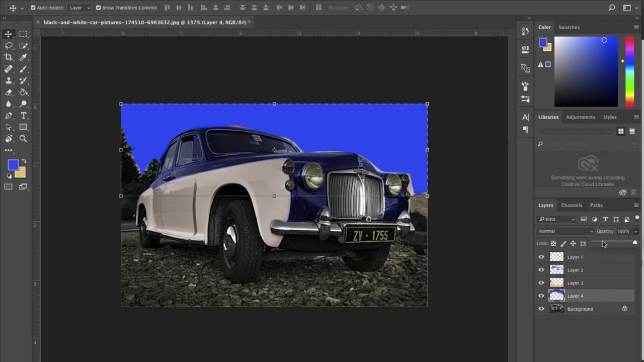This screenshot has height=362, width=644.
Task: Toggle Quick Mask mode
Action: [x=9, y=187]
